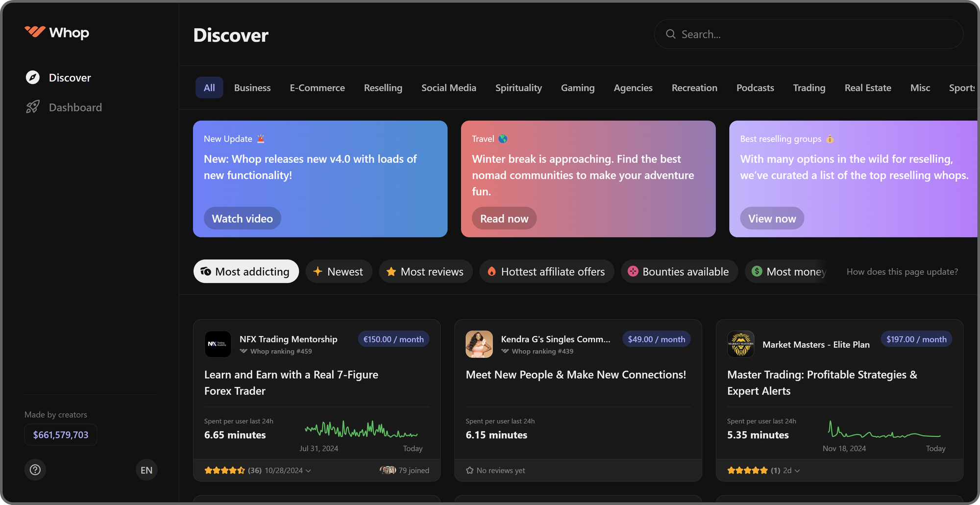Click 'NFX Trading Mentorship' title text
Viewport: 980px width, 505px height.
point(289,339)
